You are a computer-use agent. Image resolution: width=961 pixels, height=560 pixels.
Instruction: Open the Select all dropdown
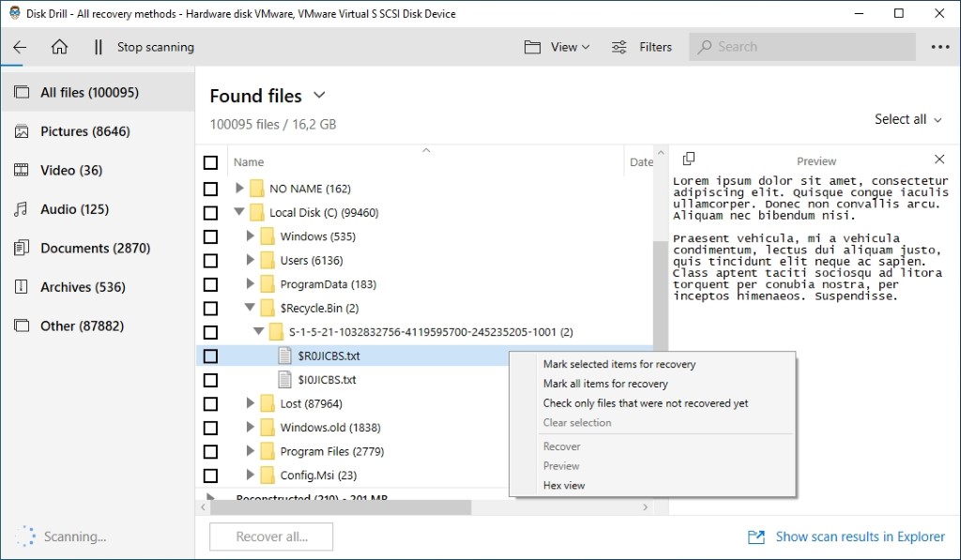(908, 119)
